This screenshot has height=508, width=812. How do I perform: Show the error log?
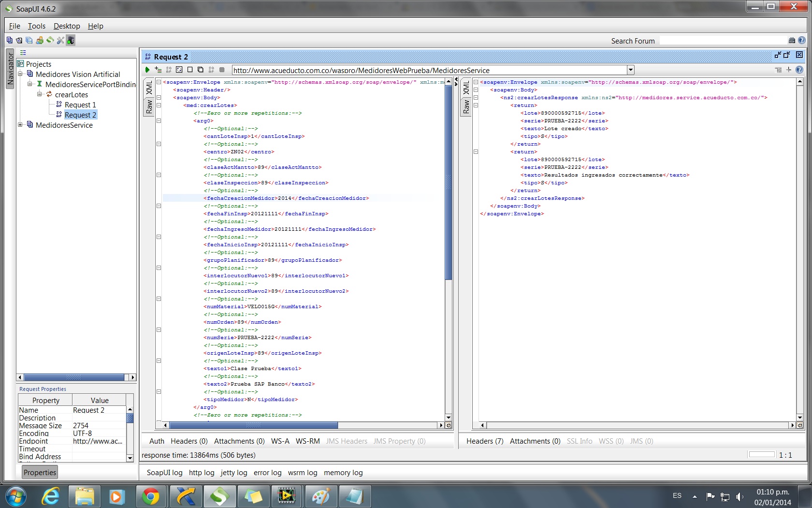(268, 473)
